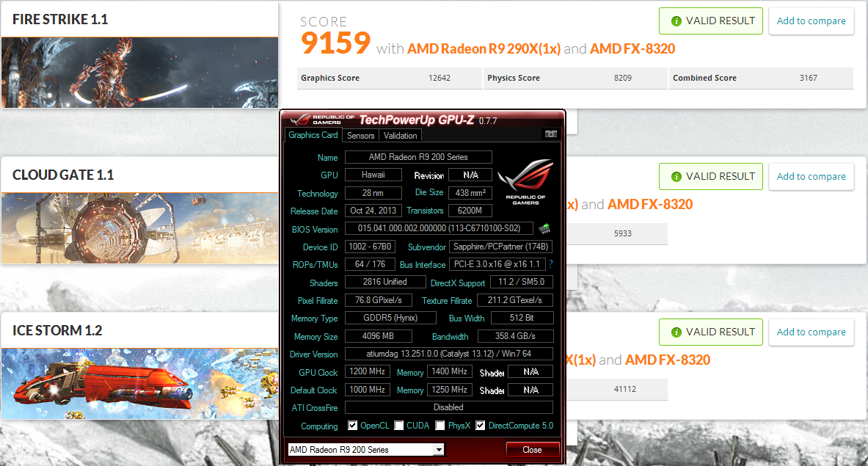Image resolution: width=868 pixels, height=466 pixels.
Task: Click the Release Date Oct 24, 2013 field
Action: click(x=373, y=211)
